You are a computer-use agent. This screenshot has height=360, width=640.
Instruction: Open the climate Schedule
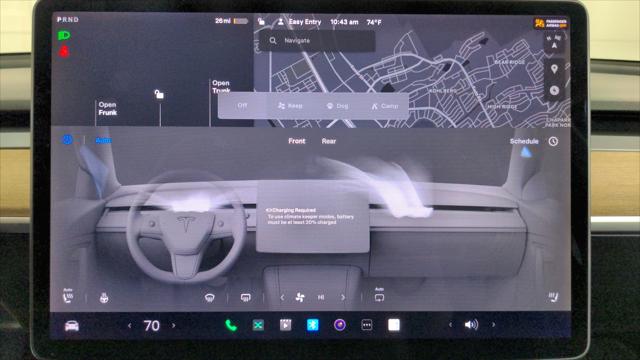[x=524, y=141]
